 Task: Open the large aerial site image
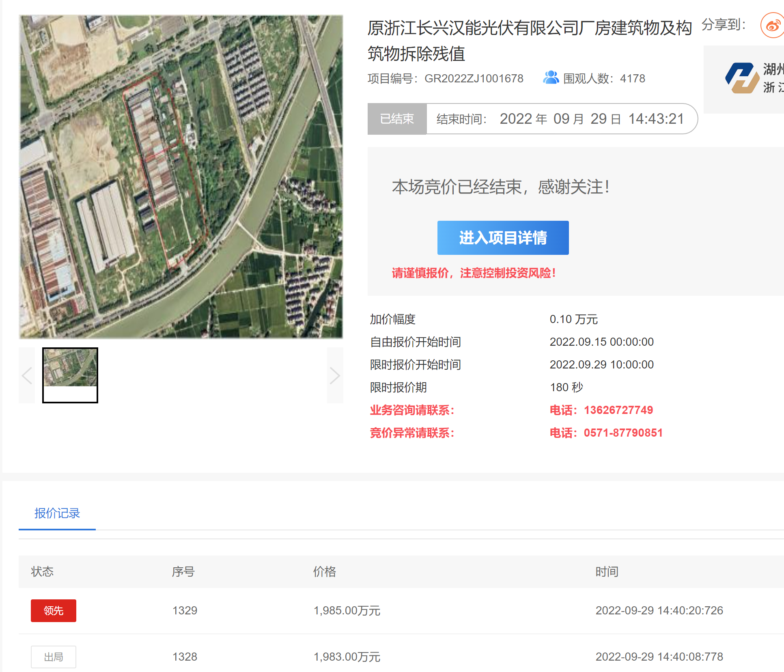click(x=181, y=177)
